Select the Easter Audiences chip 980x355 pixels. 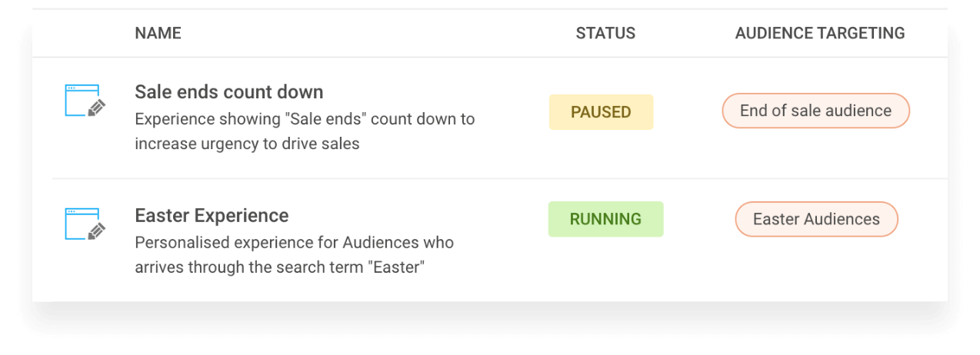(x=816, y=219)
